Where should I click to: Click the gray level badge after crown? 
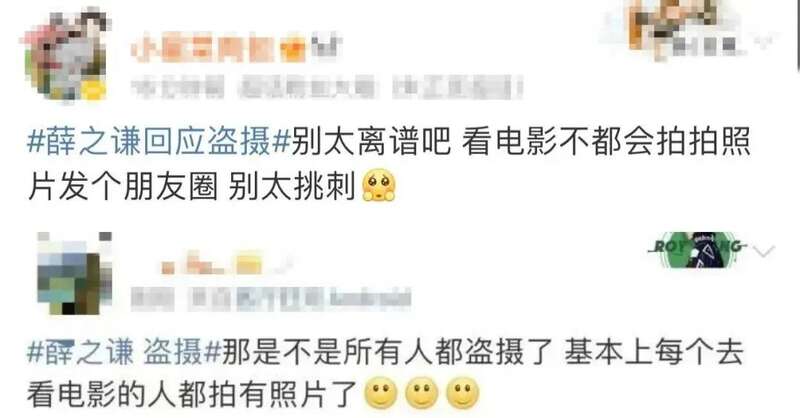coord(324,47)
